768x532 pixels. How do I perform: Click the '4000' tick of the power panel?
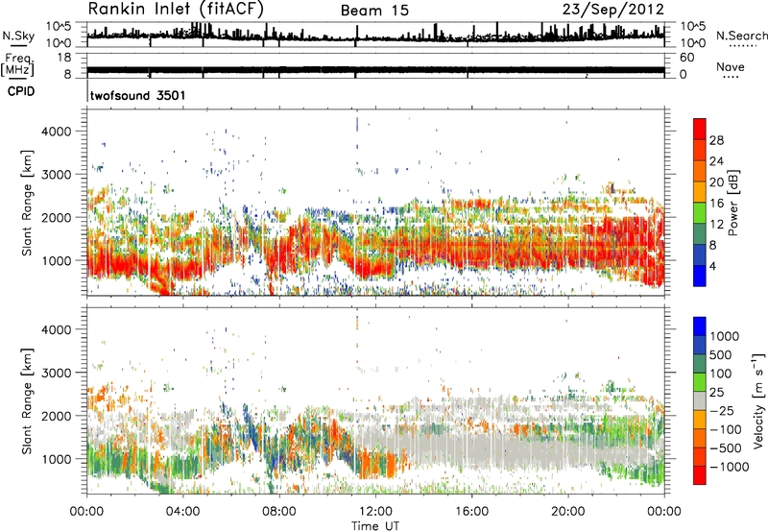[x=57, y=132]
